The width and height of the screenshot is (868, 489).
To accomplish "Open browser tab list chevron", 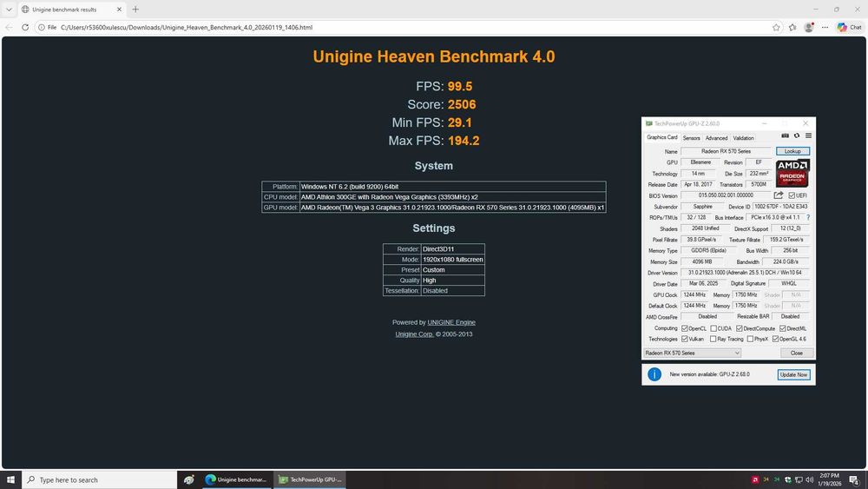I will [9, 10].
